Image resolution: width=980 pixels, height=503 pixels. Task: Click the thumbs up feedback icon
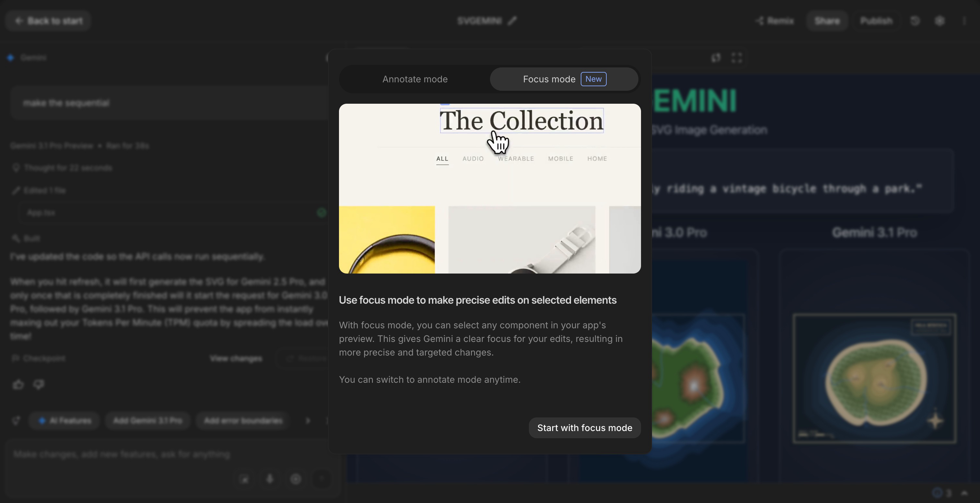(x=18, y=385)
